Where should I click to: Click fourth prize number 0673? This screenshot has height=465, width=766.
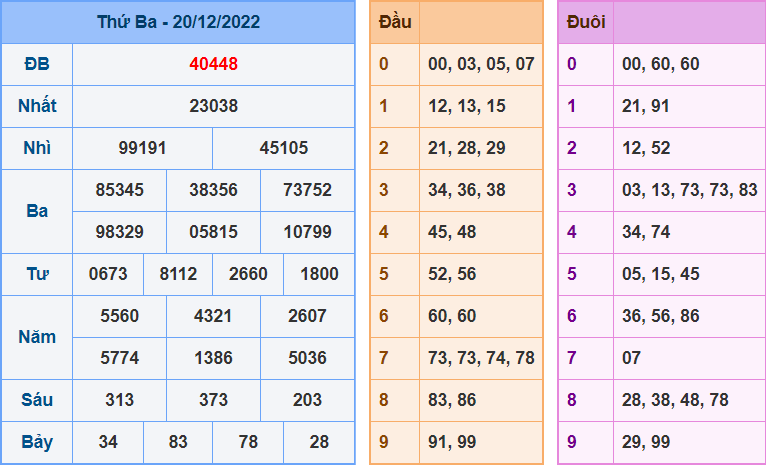click(108, 274)
